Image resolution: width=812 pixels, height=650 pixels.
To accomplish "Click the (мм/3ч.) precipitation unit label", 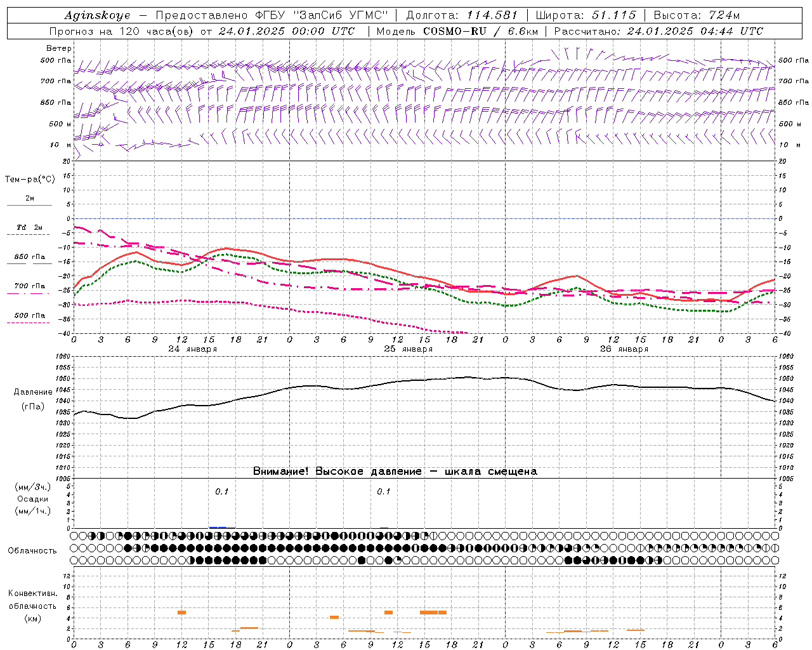I will (33, 487).
